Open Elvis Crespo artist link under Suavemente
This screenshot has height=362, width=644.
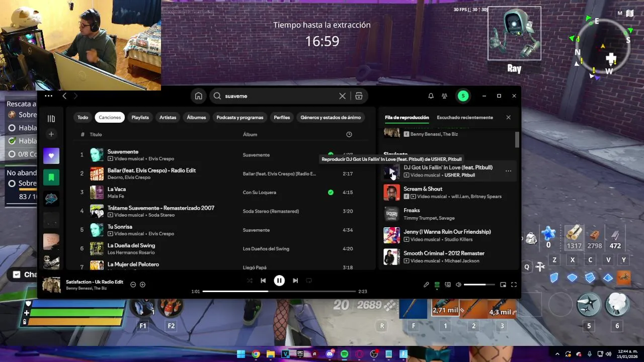pyautogui.click(x=161, y=159)
